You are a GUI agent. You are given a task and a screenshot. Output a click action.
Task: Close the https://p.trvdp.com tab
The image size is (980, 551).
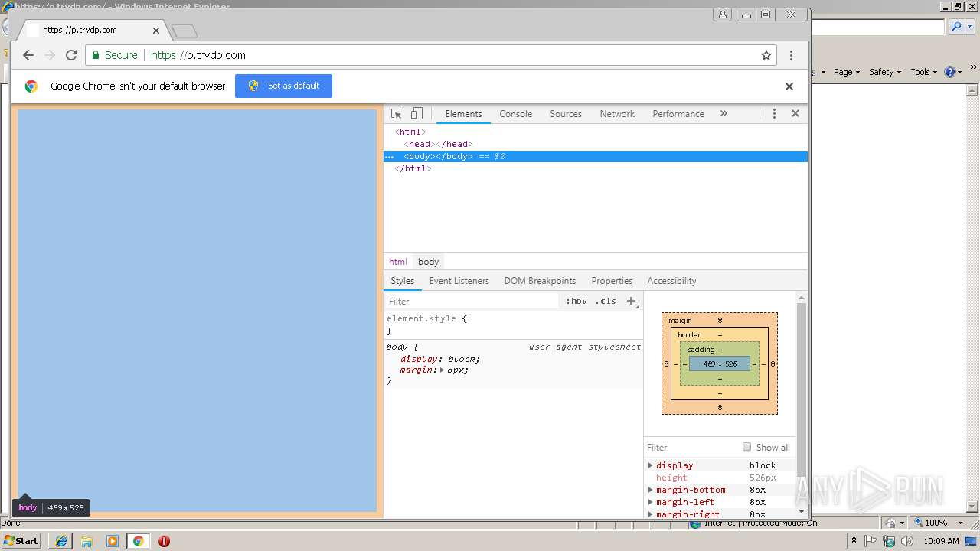156,31
